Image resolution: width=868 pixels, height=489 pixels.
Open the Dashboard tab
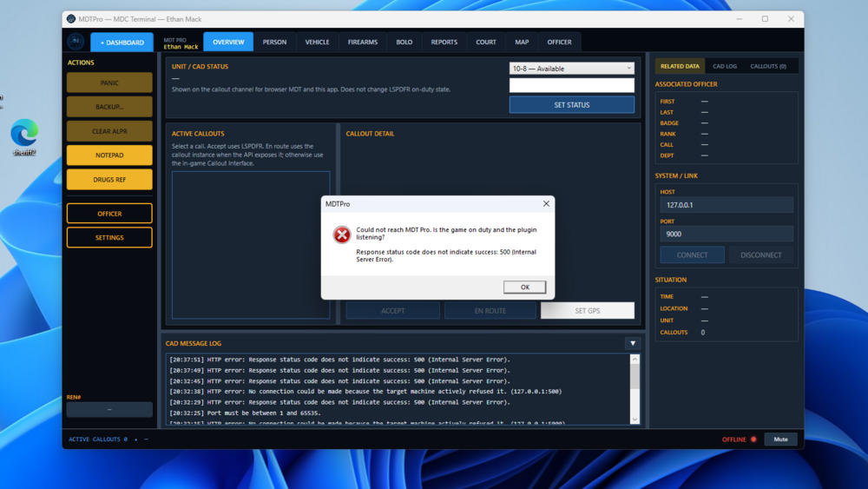coord(122,42)
